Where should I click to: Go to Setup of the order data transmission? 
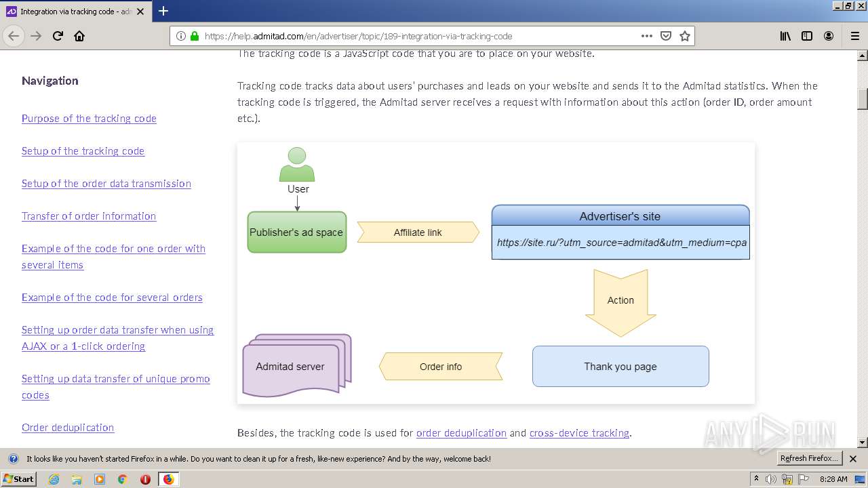coord(106,184)
